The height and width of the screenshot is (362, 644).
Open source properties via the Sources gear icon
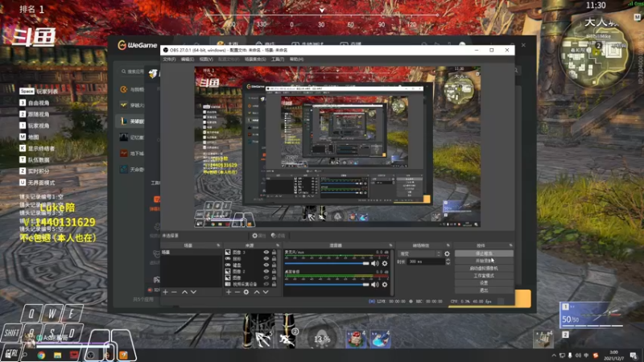click(246, 292)
